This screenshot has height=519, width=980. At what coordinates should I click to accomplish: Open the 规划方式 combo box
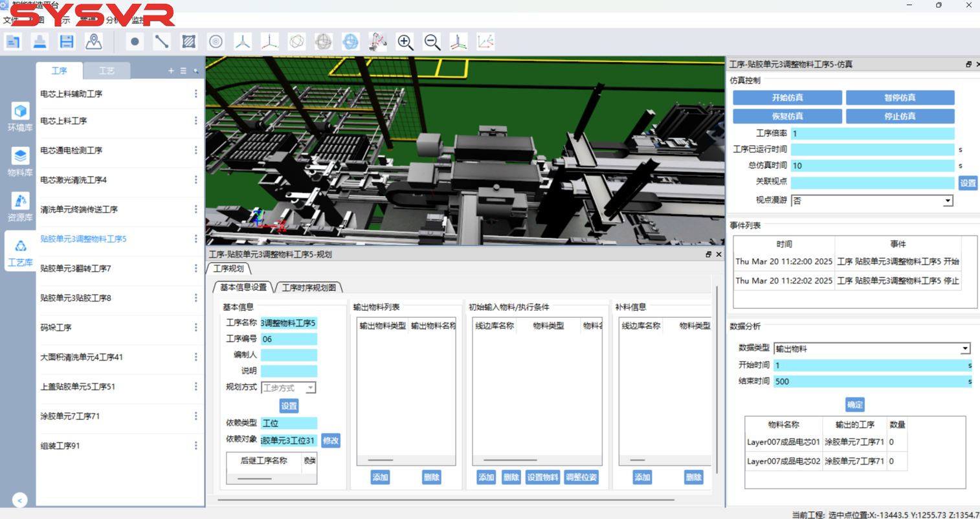click(289, 388)
